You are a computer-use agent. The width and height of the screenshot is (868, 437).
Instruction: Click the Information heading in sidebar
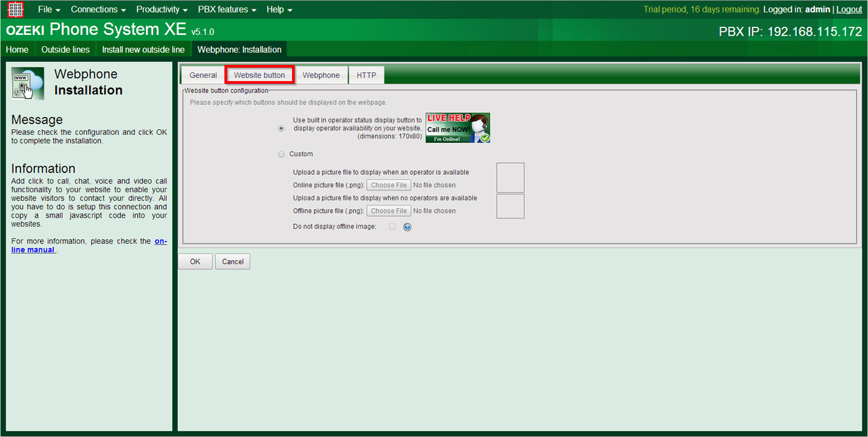pyautogui.click(x=43, y=169)
